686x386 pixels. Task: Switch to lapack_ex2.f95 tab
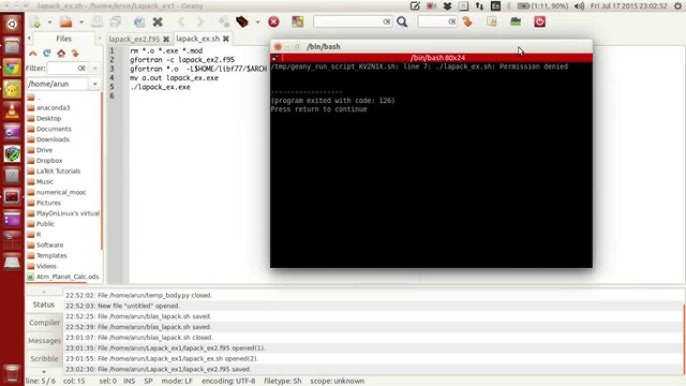[x=134, y=39]
